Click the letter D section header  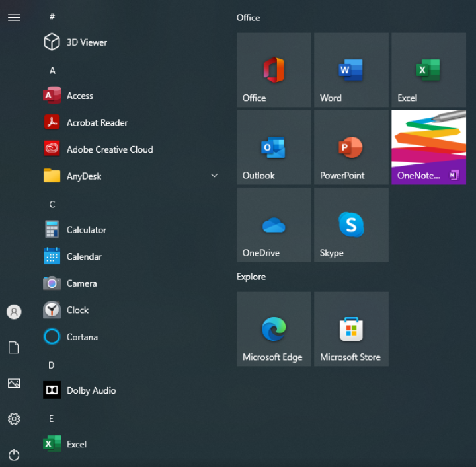pyautogui.click(x=52, y=365)
